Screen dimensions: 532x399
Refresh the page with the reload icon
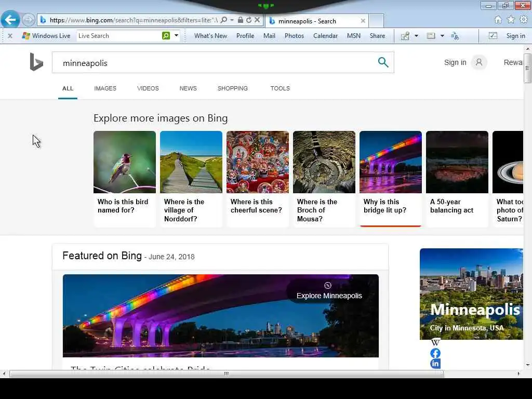[249, 20]
